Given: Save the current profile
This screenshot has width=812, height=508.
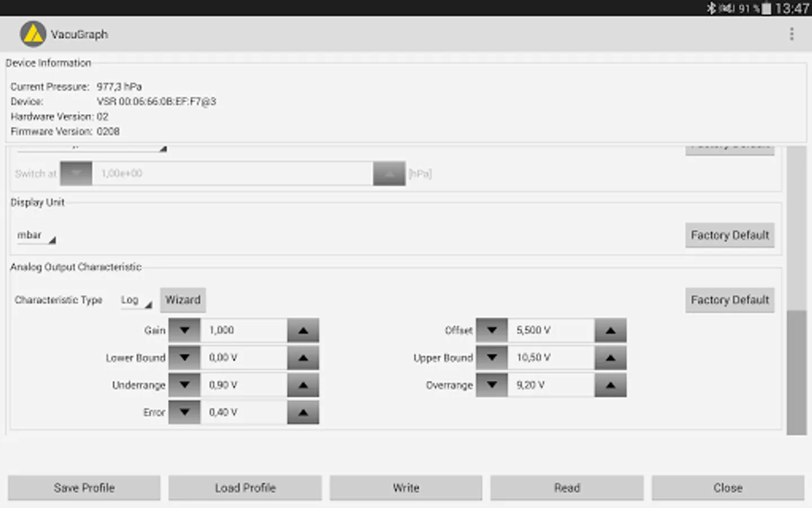Looking at the screenshot, I should click(83, 488).
